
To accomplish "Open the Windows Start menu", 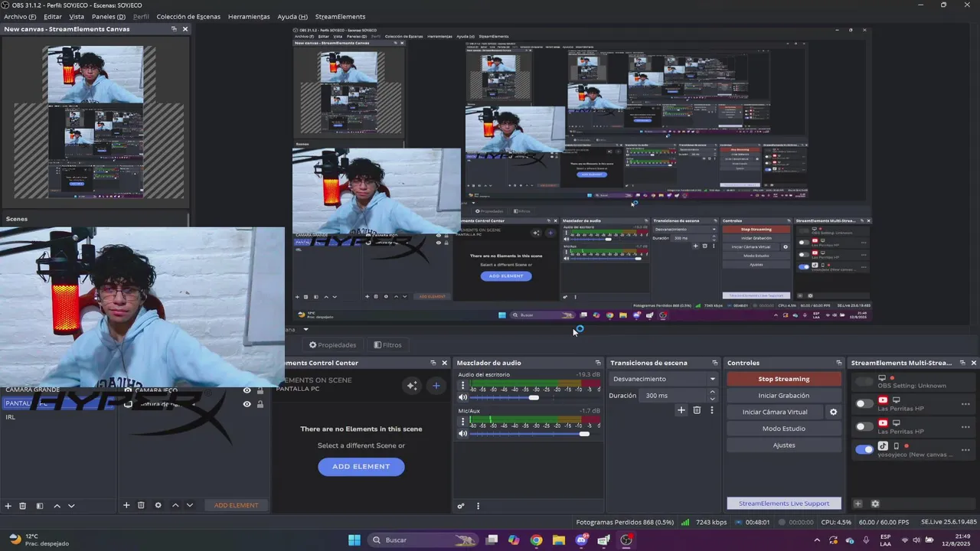I will pyautogui.click(x=354, y=540).
